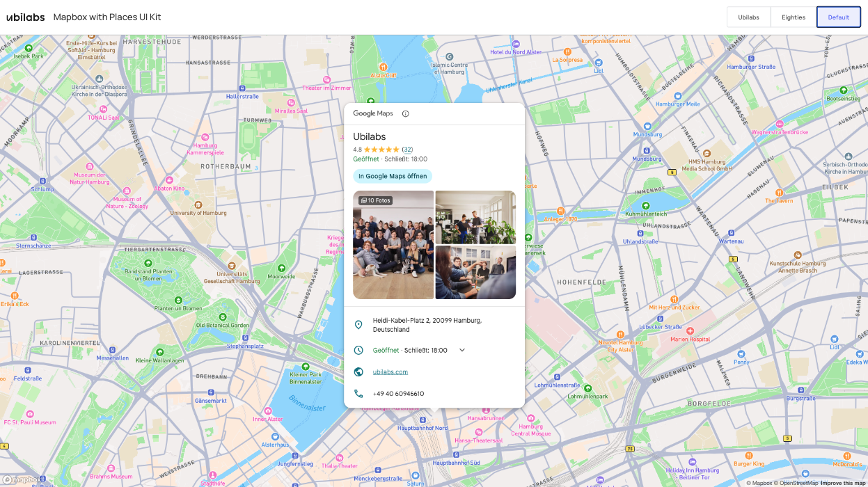Screen dimensions: 868x487
Task: Click the Wagnerstraßenbrücke marker
Action: click(781, 123)
